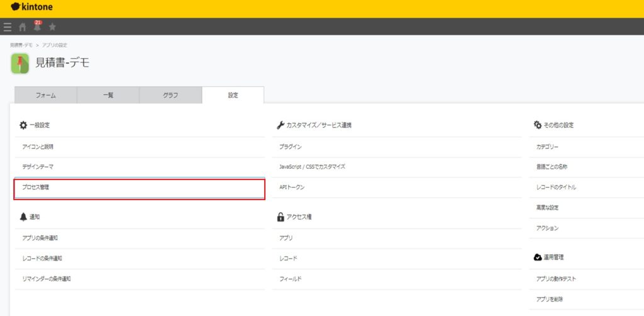
Task: Click the 一般設定 gear icon
Action: [23, 125]
